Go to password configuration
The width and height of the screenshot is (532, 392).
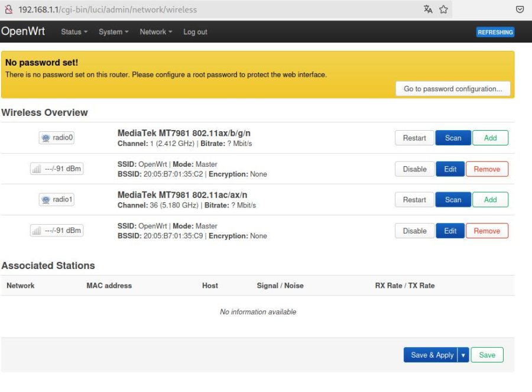453,89
